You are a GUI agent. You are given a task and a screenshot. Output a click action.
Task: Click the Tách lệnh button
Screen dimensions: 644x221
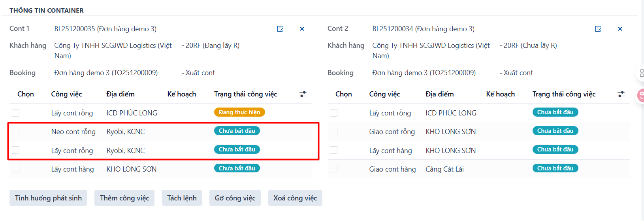182,198
